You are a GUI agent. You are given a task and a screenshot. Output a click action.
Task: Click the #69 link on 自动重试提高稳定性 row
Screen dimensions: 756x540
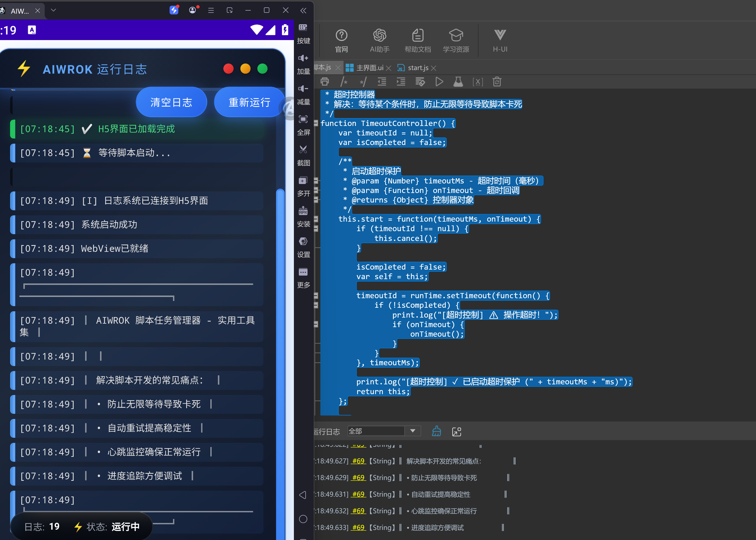pos(359,494)
